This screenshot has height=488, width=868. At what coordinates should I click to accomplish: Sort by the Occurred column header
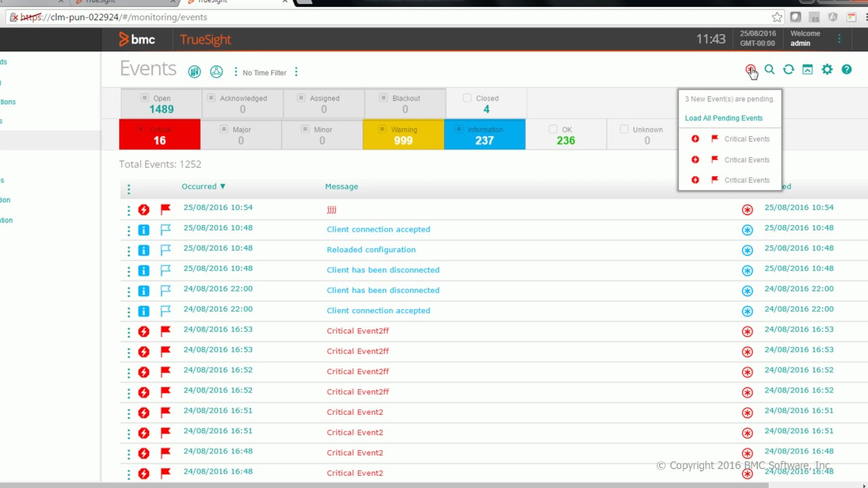click(203, 186)
